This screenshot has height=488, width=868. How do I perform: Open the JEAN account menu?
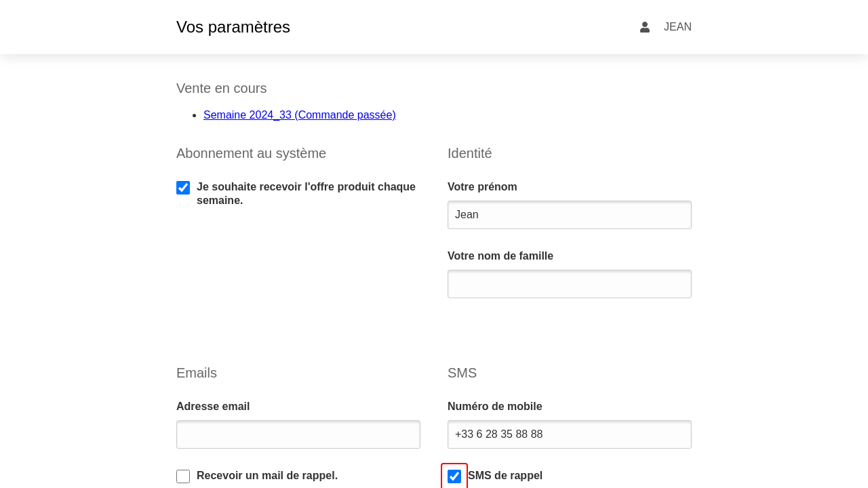(677, 27)
